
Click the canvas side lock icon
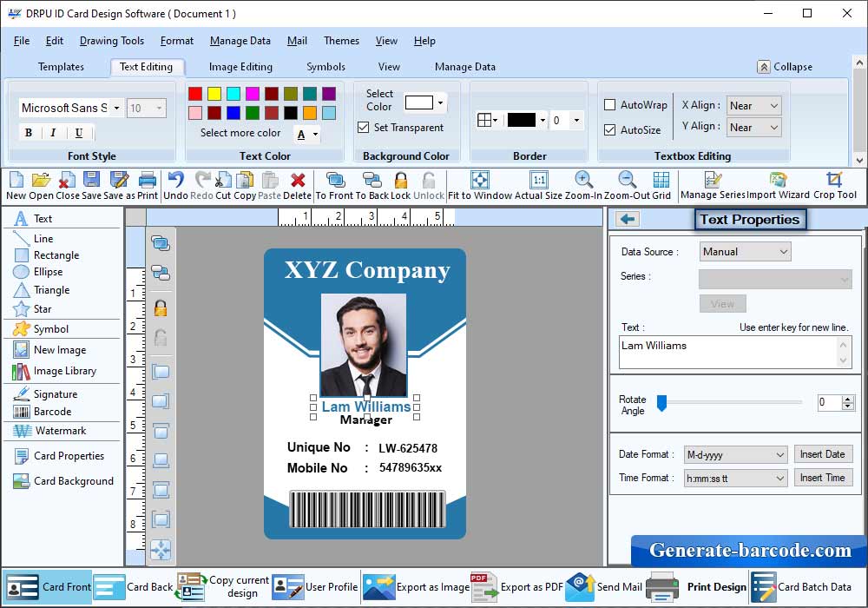pos(161,307)
